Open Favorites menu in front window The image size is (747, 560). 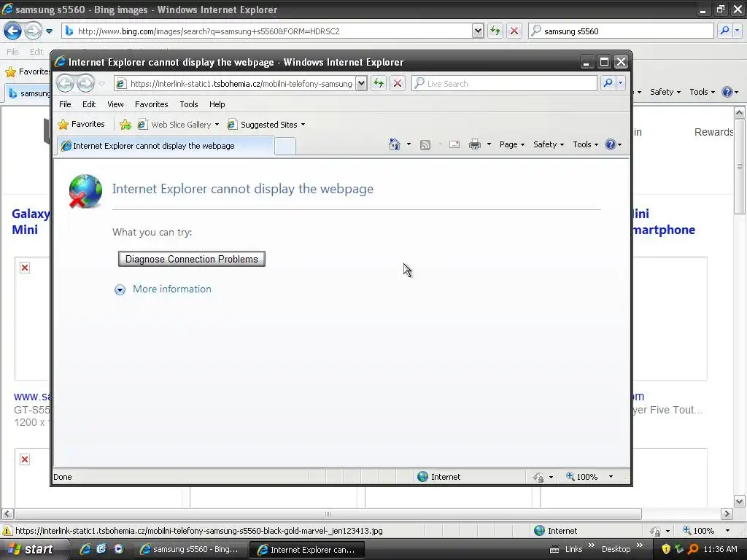(x=152, y=104)
